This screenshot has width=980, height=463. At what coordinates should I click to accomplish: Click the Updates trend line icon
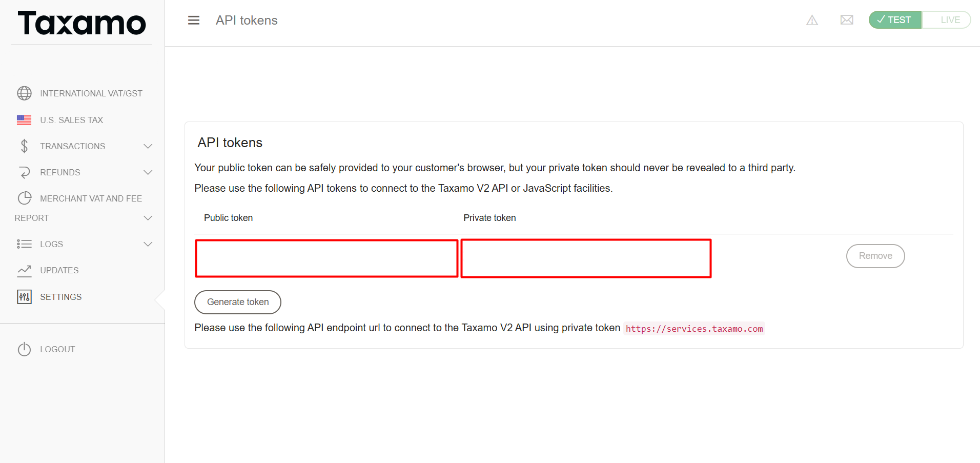pos(24,270)
